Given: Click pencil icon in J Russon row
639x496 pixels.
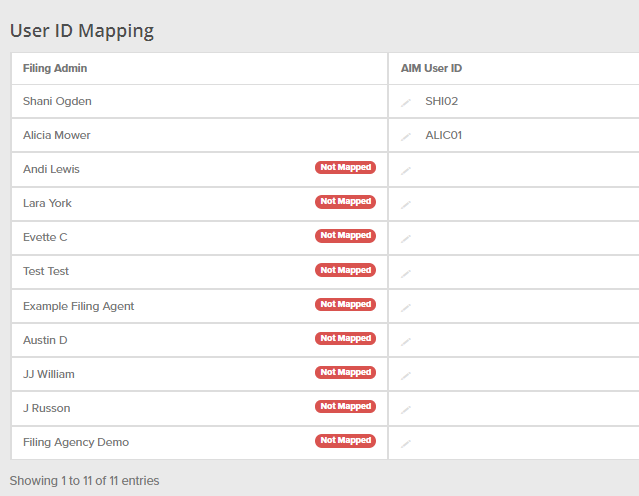Looking at the screenshot, I should [x=406, y=409].
